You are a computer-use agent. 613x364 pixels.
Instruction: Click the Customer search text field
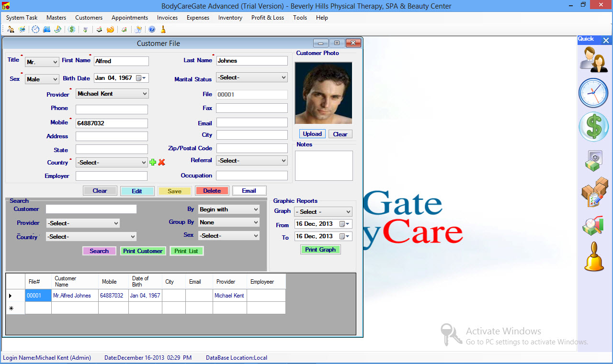[91, 209]
